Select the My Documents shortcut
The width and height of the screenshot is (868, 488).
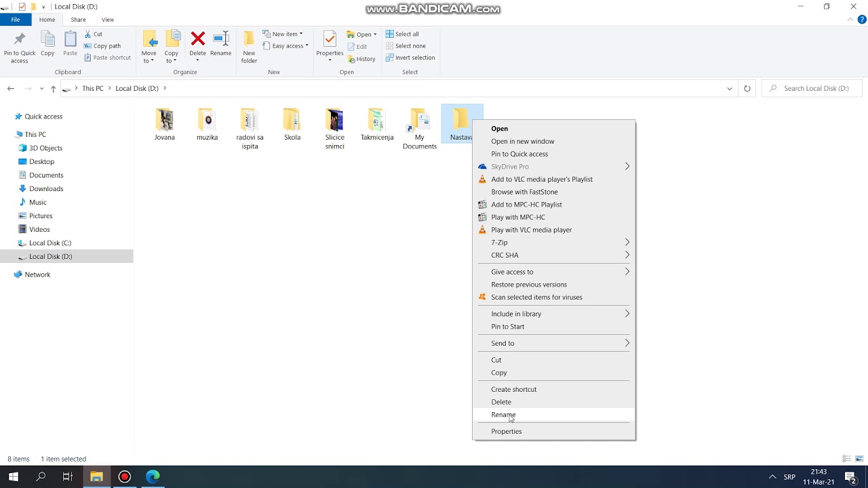point(419,129)
